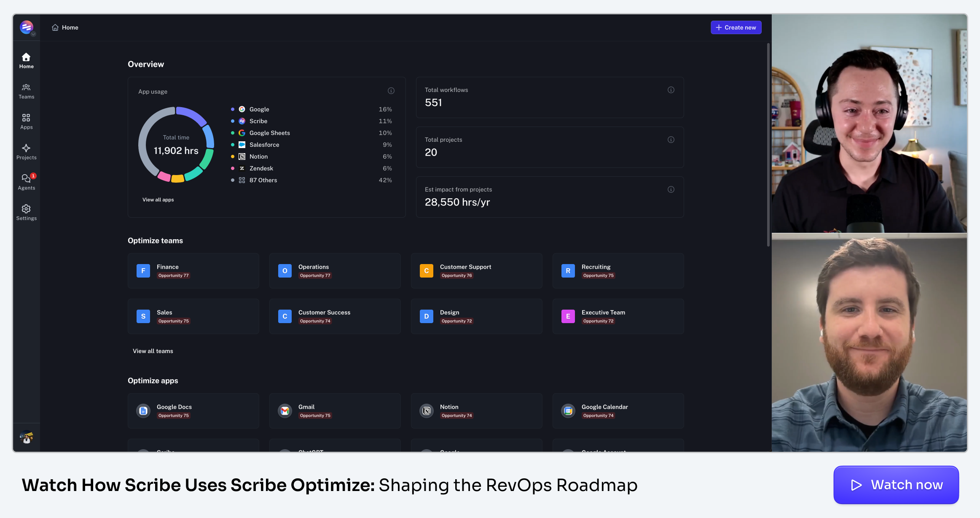
Task: Click the Create new button
Action: (x=736, y=27)
